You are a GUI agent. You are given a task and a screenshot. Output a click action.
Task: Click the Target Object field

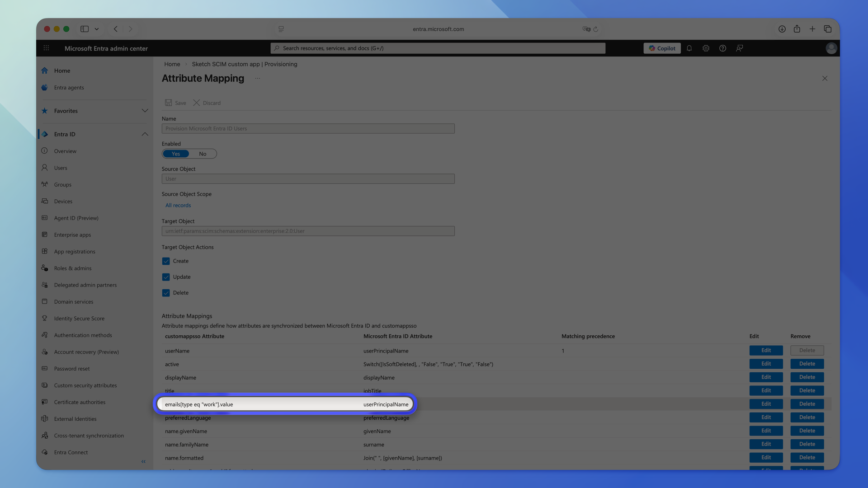click(308, 231)
